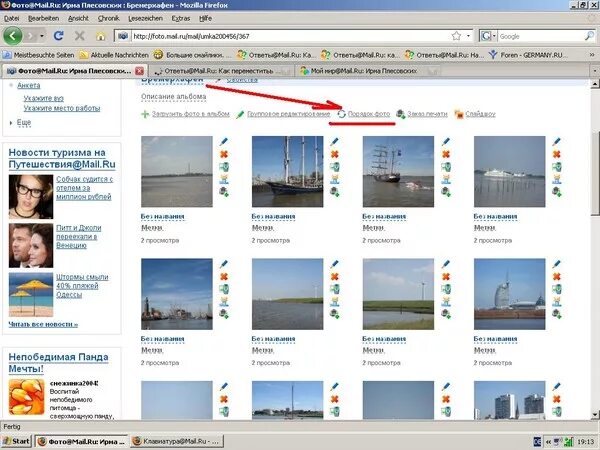
Task: Expand the Еще section in sidebar
Action: 23,123
